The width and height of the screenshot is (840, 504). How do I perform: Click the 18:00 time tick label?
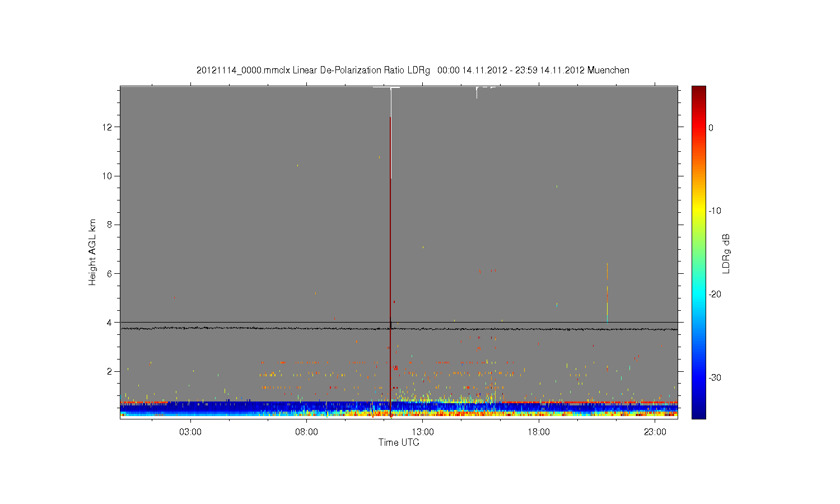point(539,432)
